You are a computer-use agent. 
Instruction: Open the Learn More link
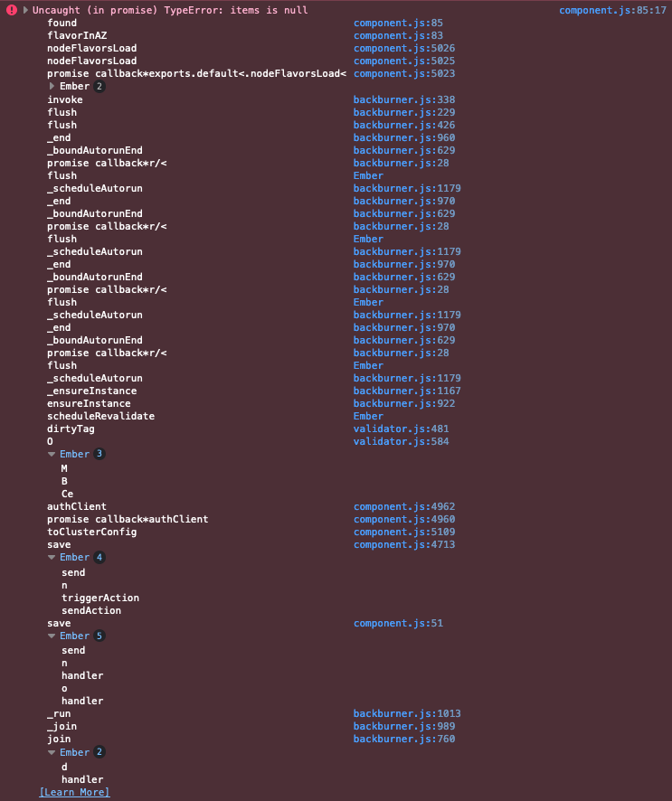(x=74, y=791)
